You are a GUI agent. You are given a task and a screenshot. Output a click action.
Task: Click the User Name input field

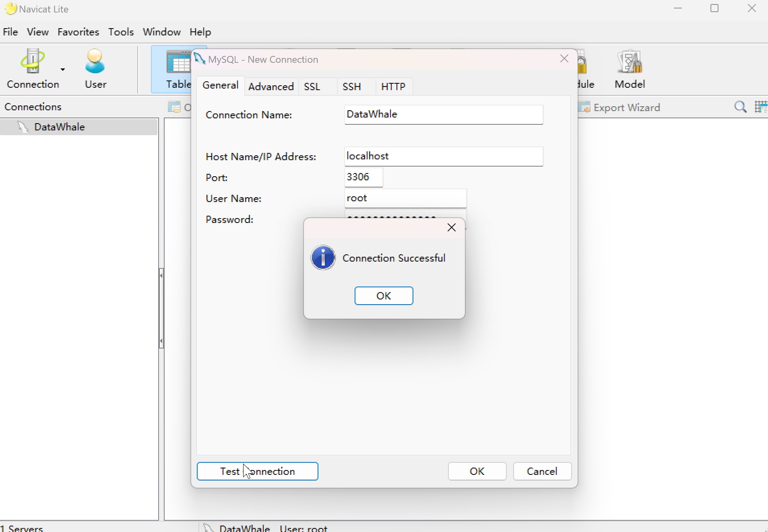pos(405,198)
